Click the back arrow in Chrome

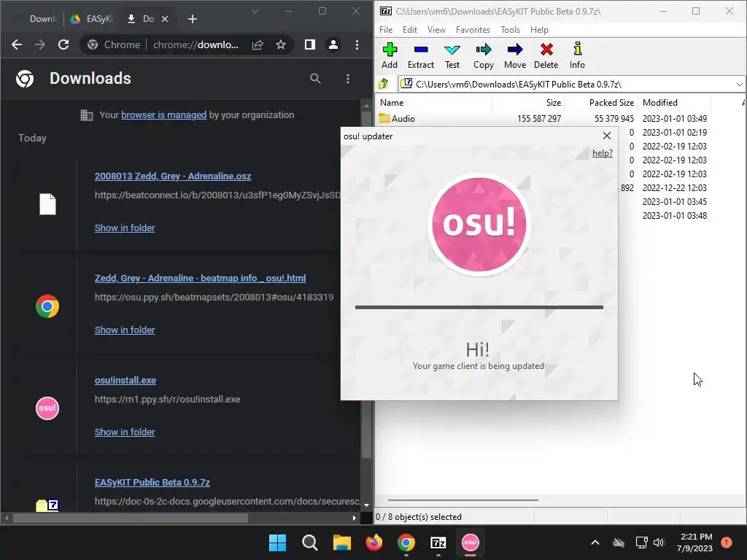point(17,44)
